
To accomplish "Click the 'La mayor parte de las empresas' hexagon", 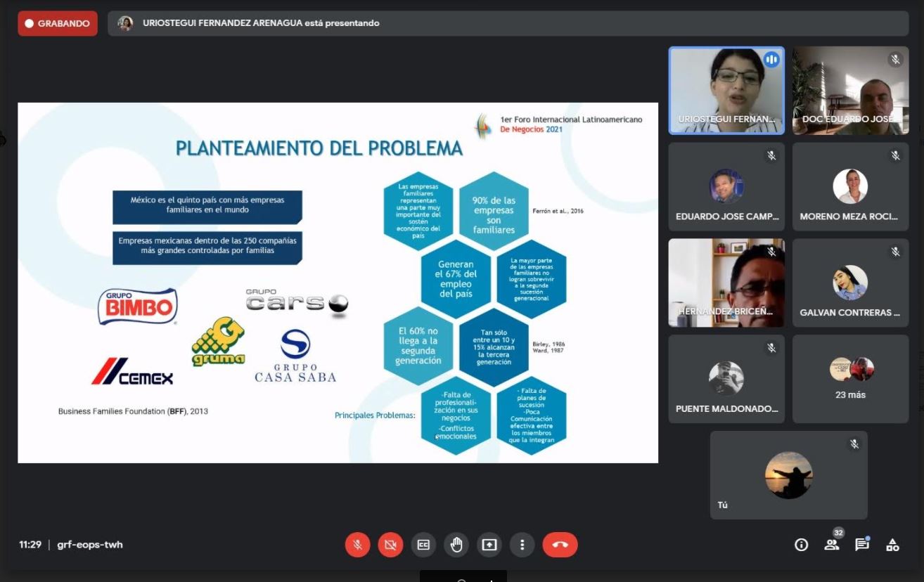I will 531,279.
